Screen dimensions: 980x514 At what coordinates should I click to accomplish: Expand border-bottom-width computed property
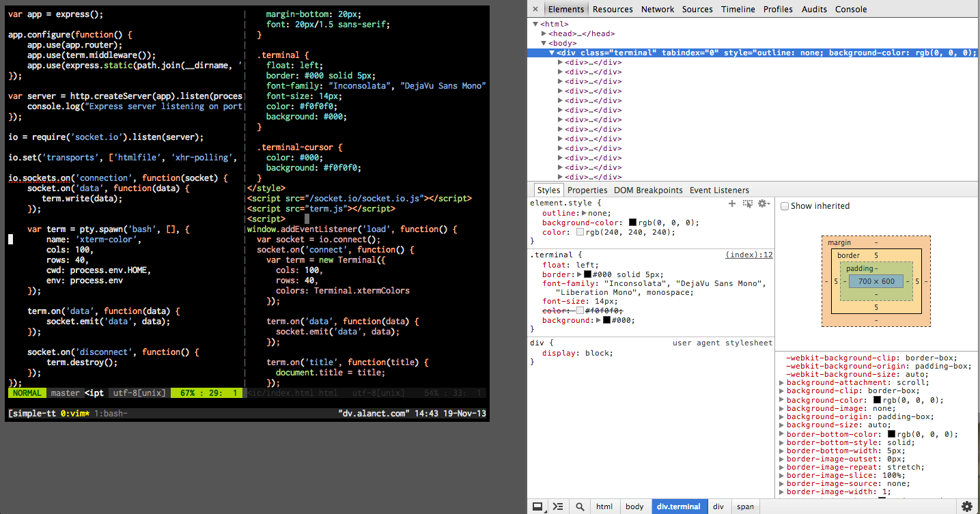point(782,451)
